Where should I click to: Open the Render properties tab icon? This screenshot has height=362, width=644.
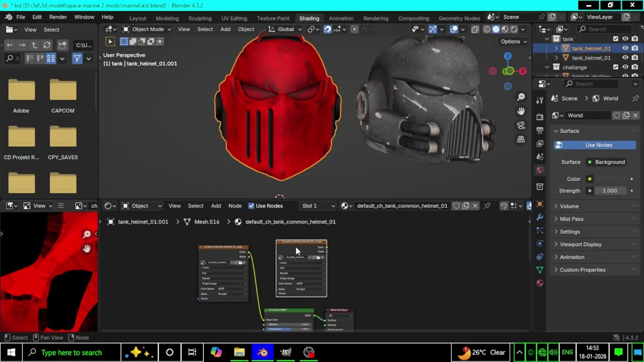point(540,117)
